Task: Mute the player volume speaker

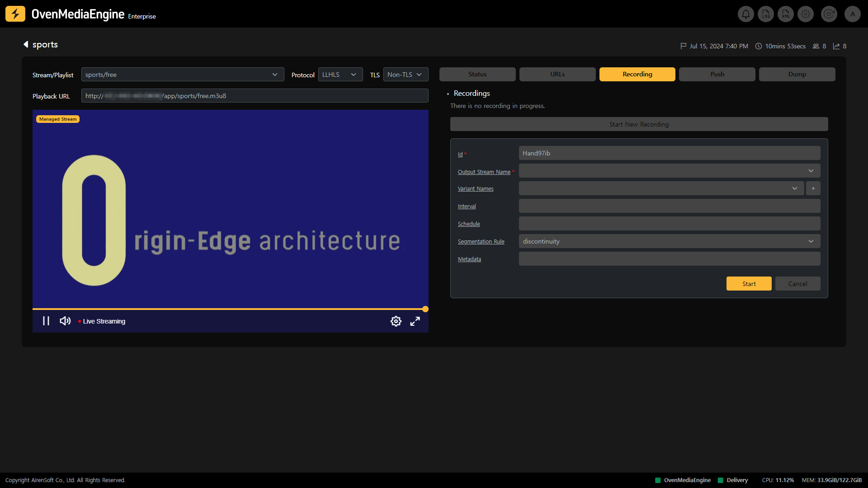Action: pyautogui.click(x=65, y=321)
